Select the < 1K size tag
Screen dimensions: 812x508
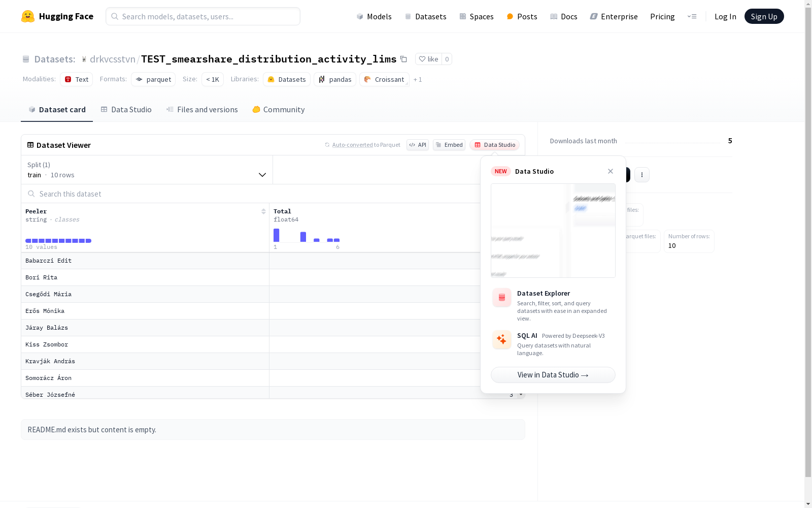coord(213,79)
